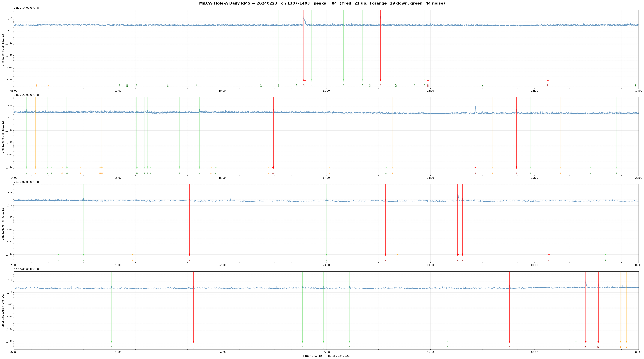Click the 04:00 time tick label

[x=222, y=352]
